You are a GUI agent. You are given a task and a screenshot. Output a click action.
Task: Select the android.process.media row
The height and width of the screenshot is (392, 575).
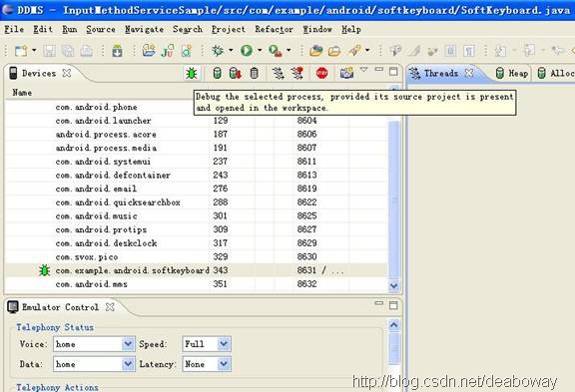197,148
